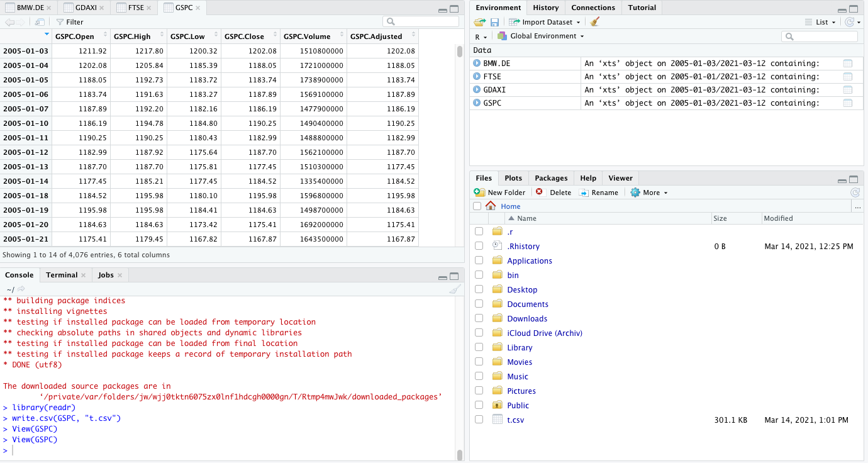Click the load workspace folder icon

(x=480, y=22)
